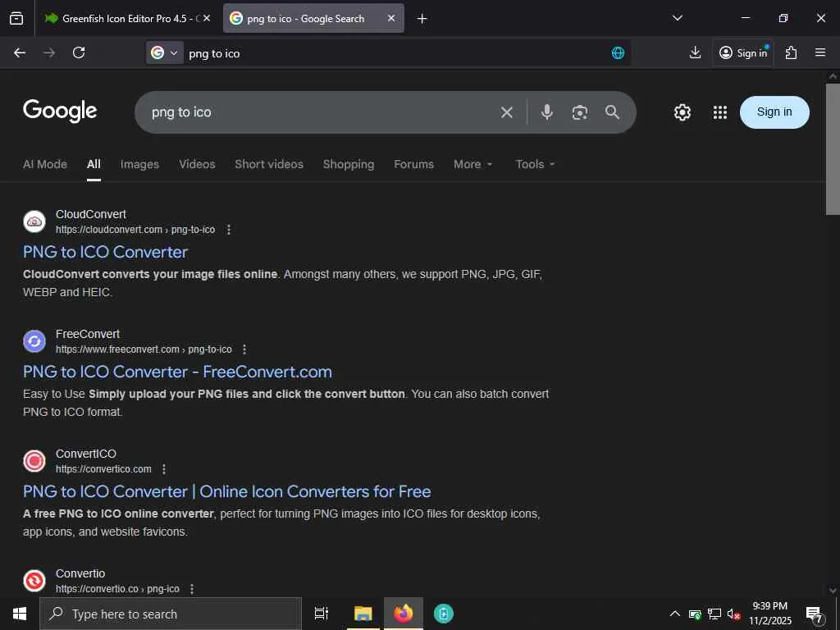Click the translate globe icon in address bar
Viewport: 840px width, 630px height.
619,52
